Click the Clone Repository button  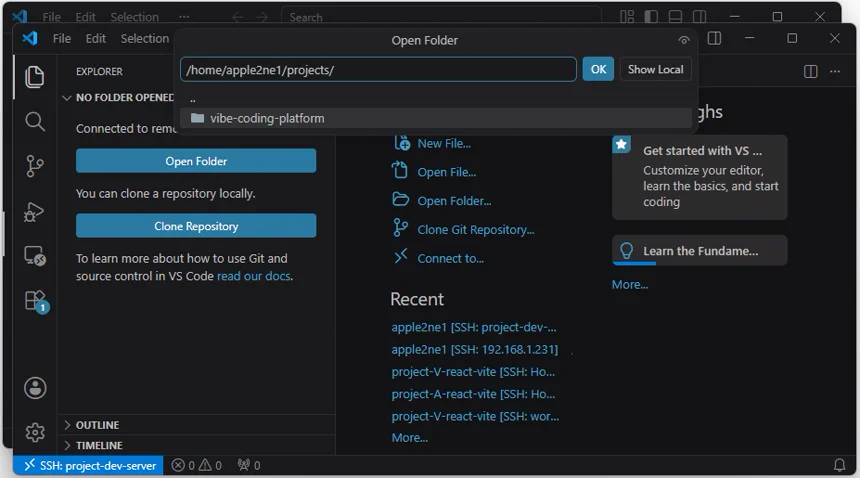[196, 226]
